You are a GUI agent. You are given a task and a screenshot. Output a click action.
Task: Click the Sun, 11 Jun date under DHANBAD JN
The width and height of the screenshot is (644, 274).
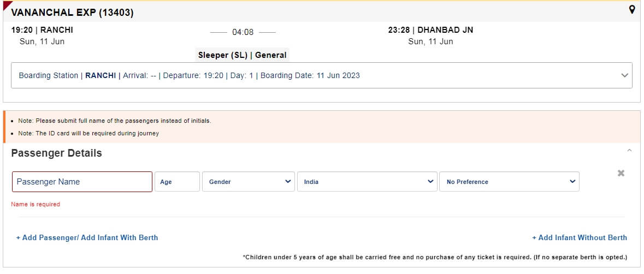(430, 41)
